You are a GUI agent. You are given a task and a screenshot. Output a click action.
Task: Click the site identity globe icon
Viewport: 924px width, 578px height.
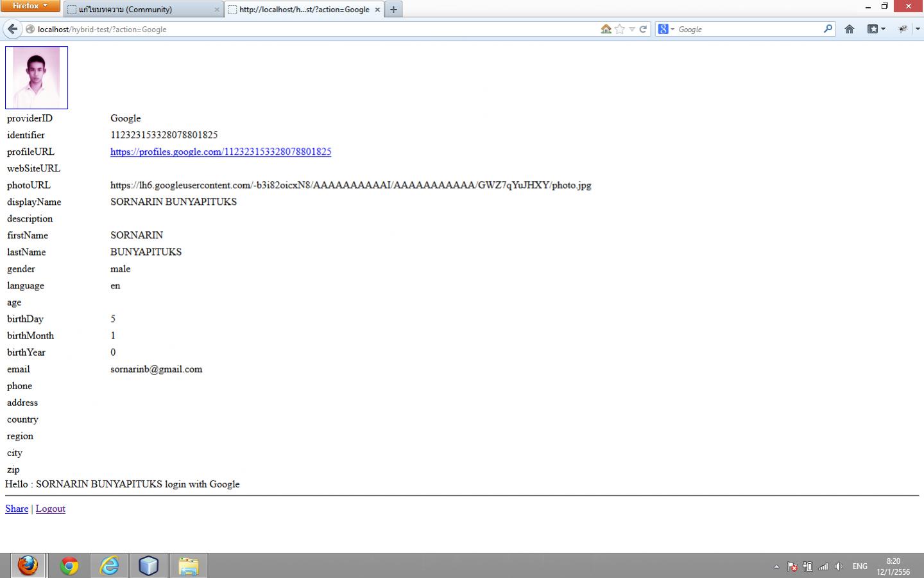click(x=30, y=29)
